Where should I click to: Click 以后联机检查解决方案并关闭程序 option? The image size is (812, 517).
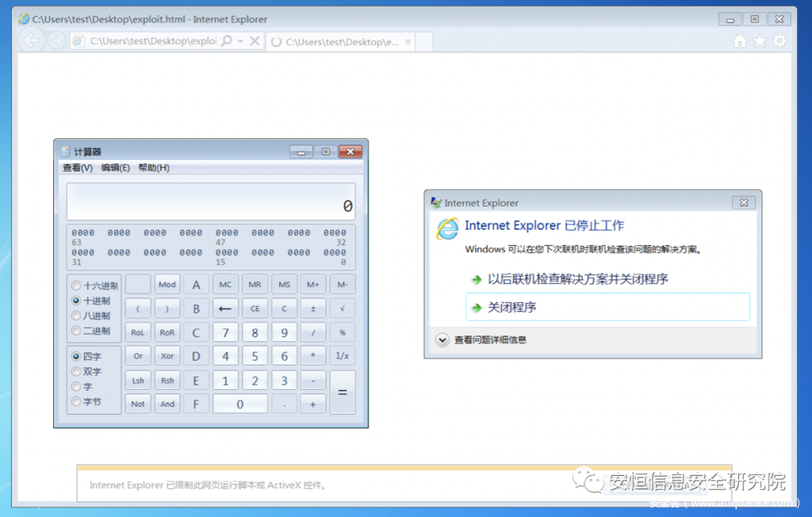pyautogui.click(x=577, y=279)
